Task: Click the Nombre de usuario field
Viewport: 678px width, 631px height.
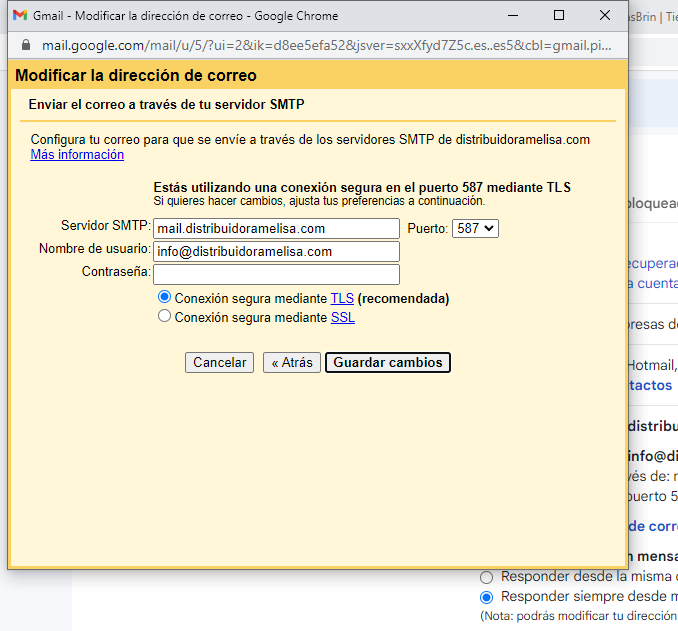Action: tap(276, 251)
